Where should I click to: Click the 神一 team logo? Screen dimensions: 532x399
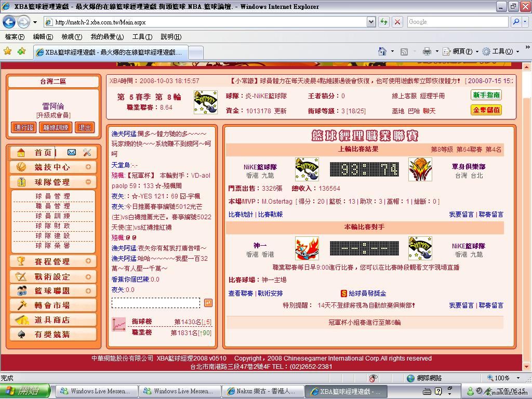[x=307, y=248]
